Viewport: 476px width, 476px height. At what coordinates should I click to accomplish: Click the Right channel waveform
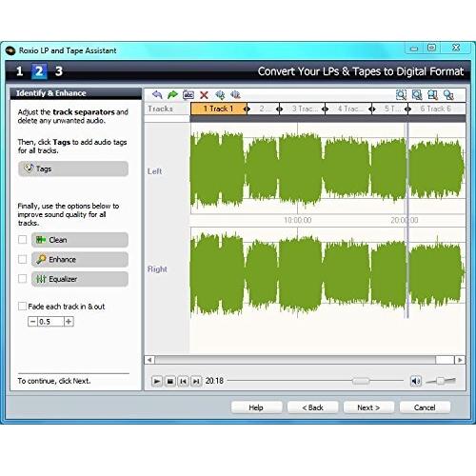click(327, 272)
